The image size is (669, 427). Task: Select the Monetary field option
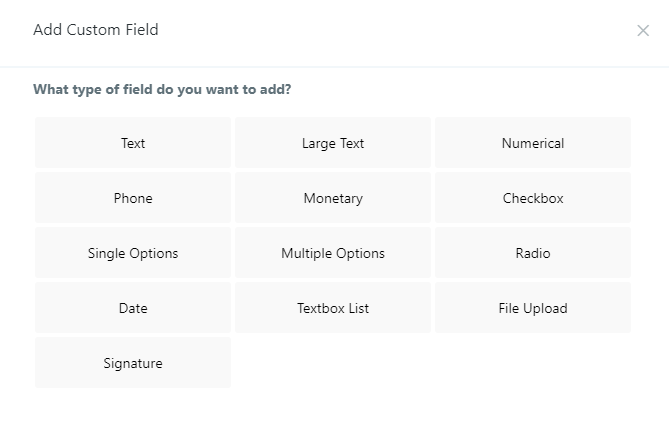pyautogui.click(x=333, y=198)
